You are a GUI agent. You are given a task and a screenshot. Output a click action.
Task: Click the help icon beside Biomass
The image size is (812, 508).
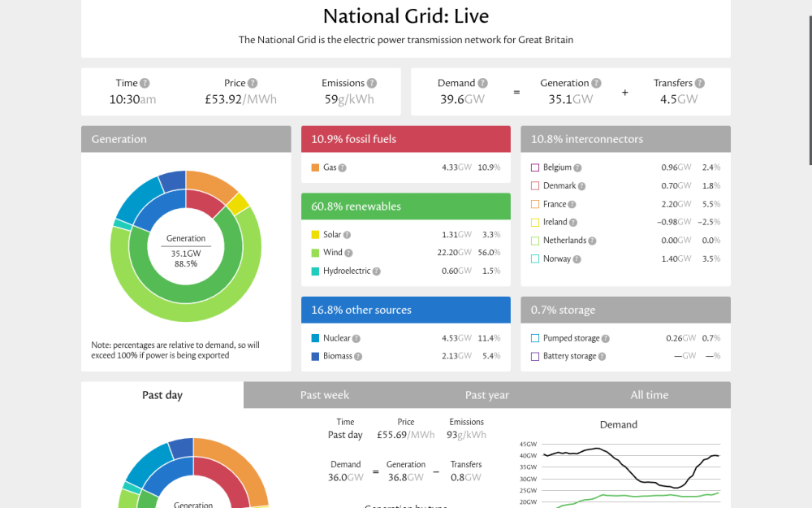(358, 357)
